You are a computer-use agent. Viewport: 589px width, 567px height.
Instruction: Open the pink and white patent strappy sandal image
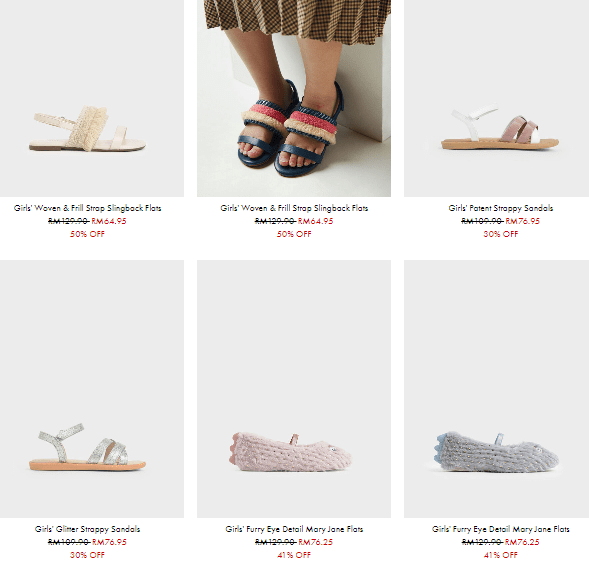pos(497,98)
